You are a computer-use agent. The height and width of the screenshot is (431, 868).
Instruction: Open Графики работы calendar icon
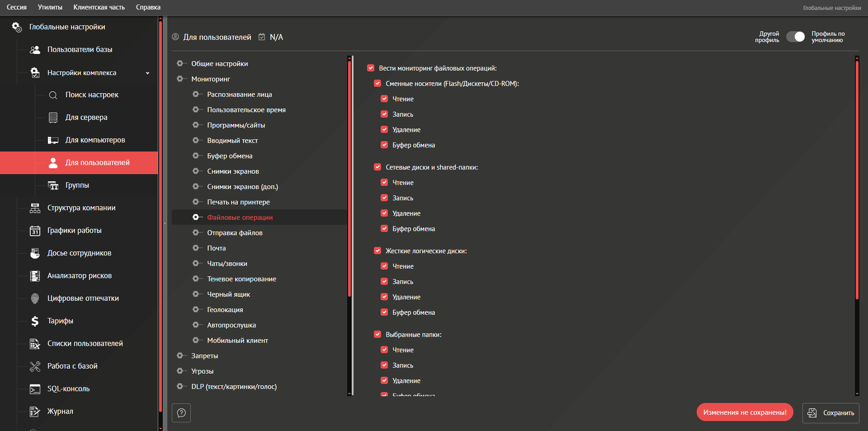point(35,231)
